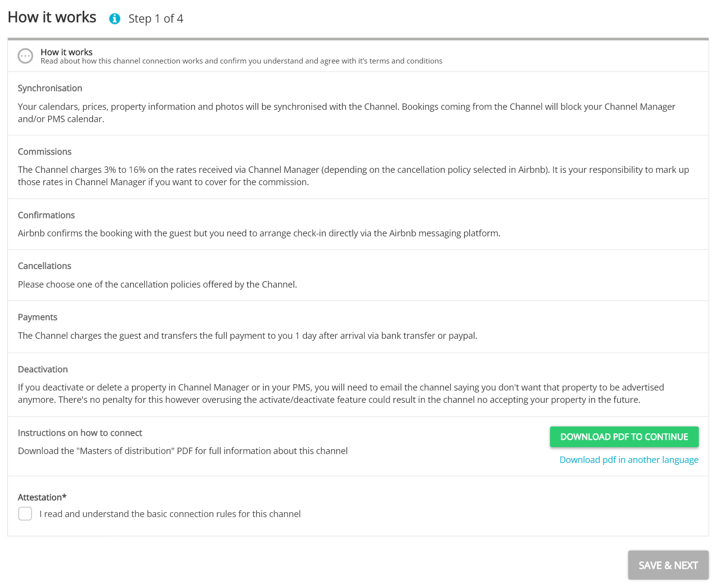Click the Commissions section heading
This screenshot has width=716, height=588.
(x=45, y=152)
